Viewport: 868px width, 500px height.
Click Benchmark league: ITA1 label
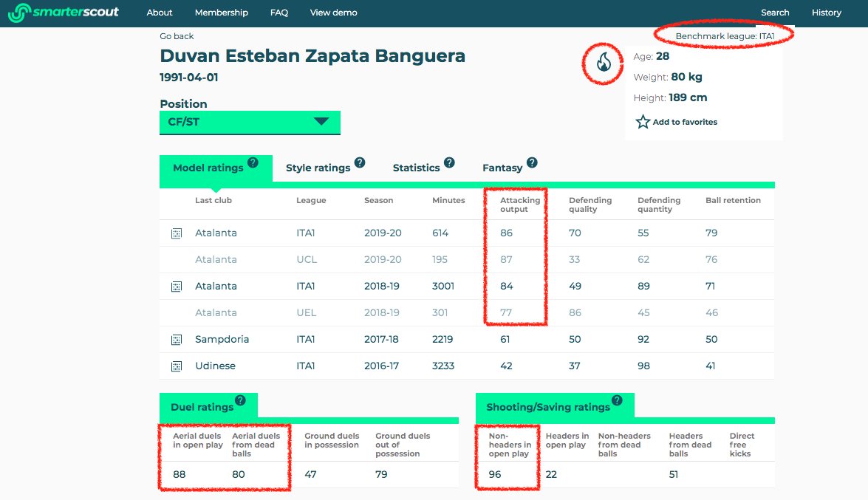pyautogui.click(x=725, y=36)
